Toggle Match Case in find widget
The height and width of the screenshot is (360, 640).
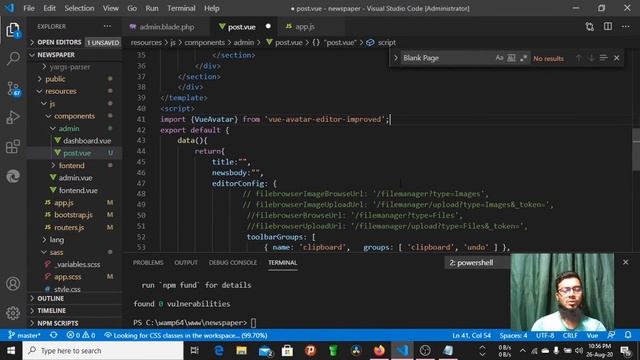click(499, 58)
